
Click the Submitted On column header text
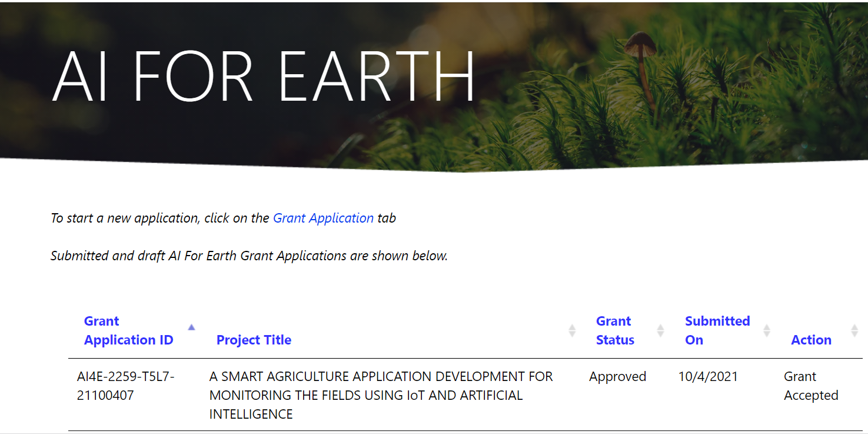coord(717,330)
